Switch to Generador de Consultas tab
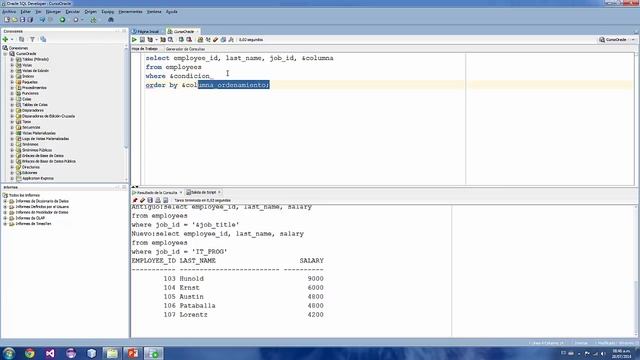This screenshot has height=360, width=640. (x=185, y=49)
